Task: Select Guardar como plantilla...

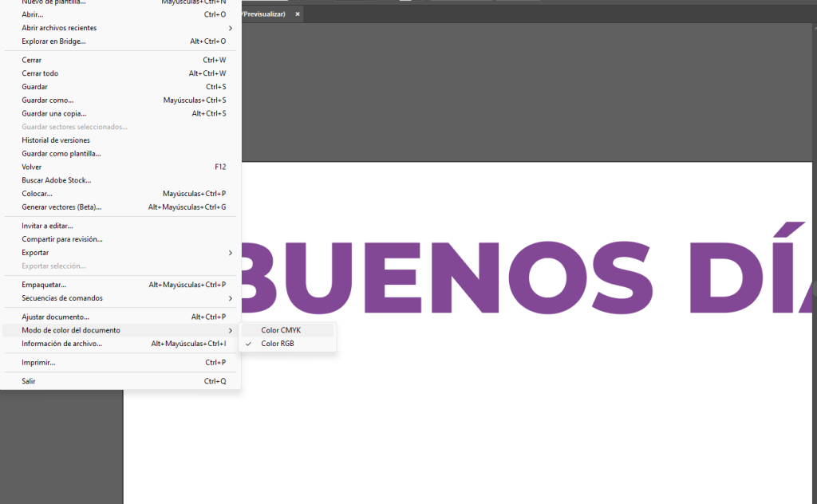Action: click(120, 154)
